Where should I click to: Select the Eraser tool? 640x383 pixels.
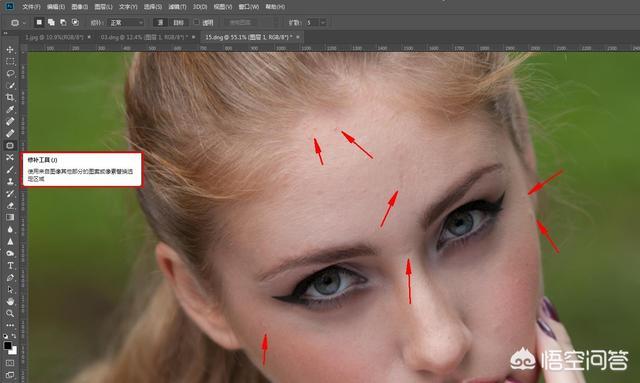tap(10, 205)
